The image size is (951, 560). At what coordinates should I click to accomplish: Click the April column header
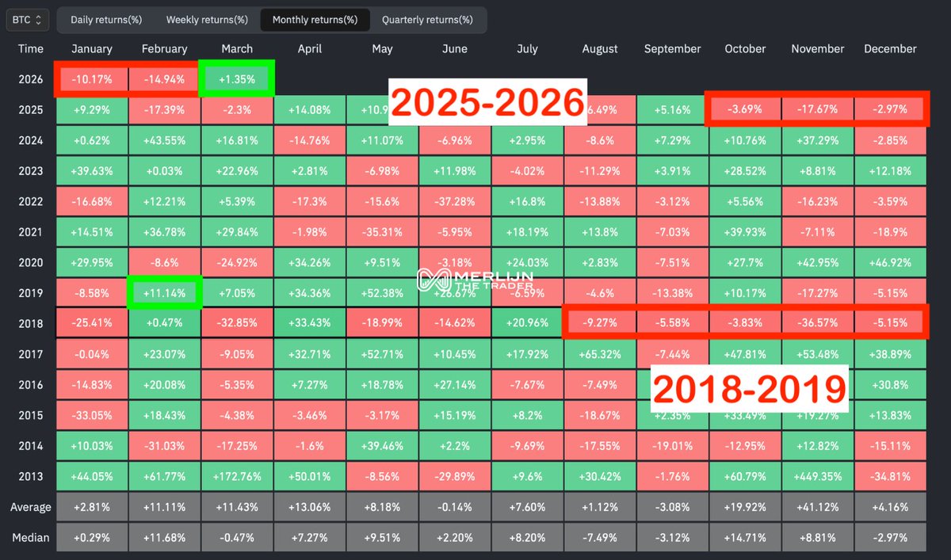(x=310, y=48)
